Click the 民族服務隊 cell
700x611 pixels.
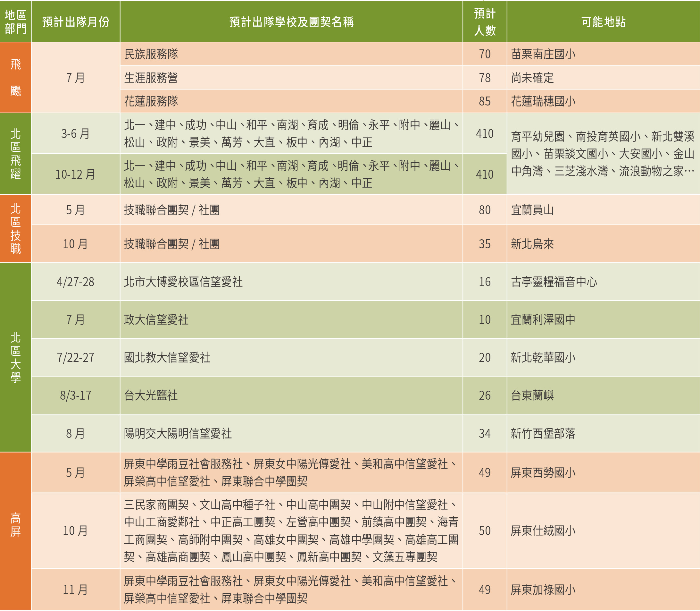(x=291, y=54)
